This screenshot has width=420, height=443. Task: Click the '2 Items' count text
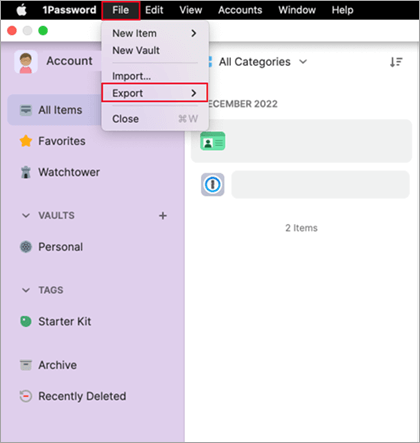tap(301, 228)
